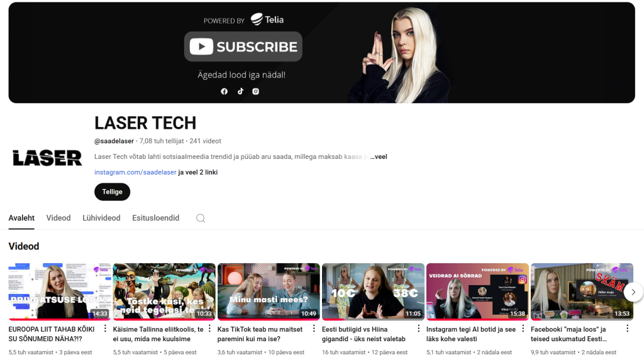Screen dimensions: 644x360
Task: Switch to the Lühivideod tab
Action: pyautogui.click(x=101, y=218)
